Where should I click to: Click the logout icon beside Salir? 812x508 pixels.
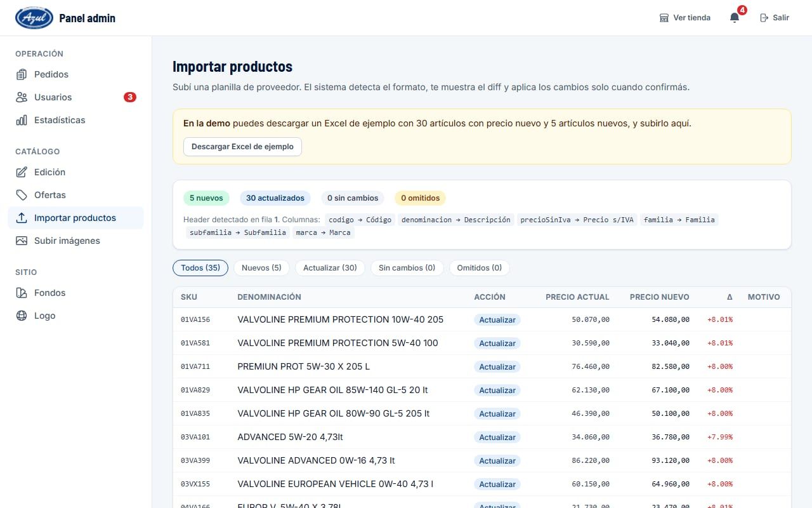point(764,18)
